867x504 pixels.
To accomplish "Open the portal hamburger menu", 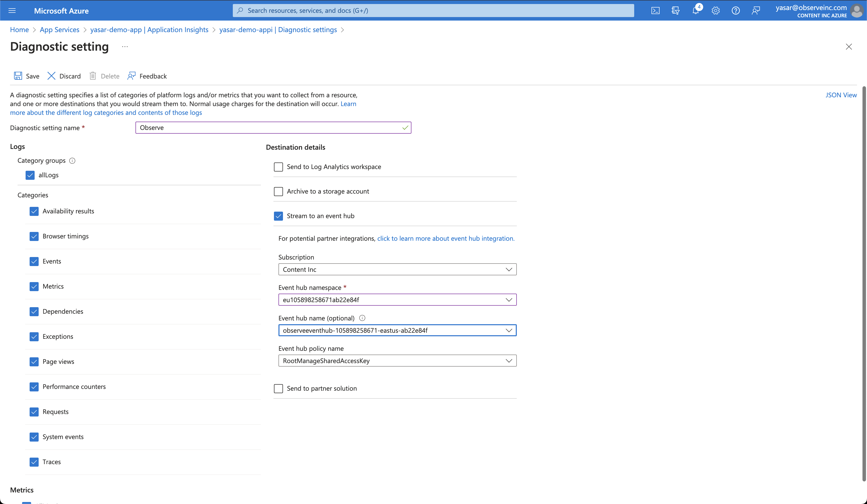I will click(x=12, y=11).
